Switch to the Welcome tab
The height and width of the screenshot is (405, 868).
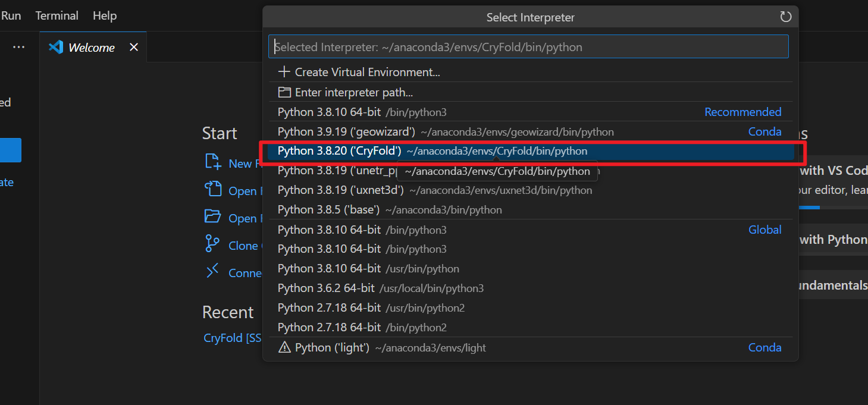(x=89, y=47)
